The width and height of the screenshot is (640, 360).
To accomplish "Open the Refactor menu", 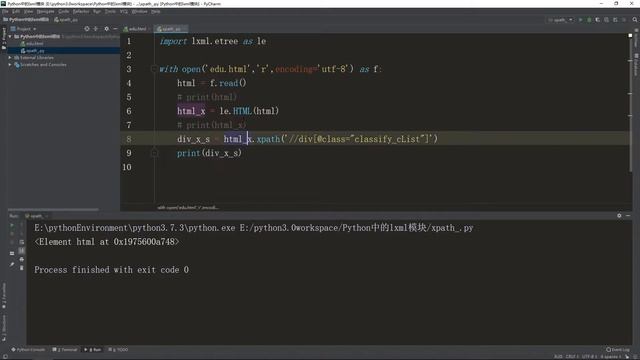I will click(x=81, y=11).
